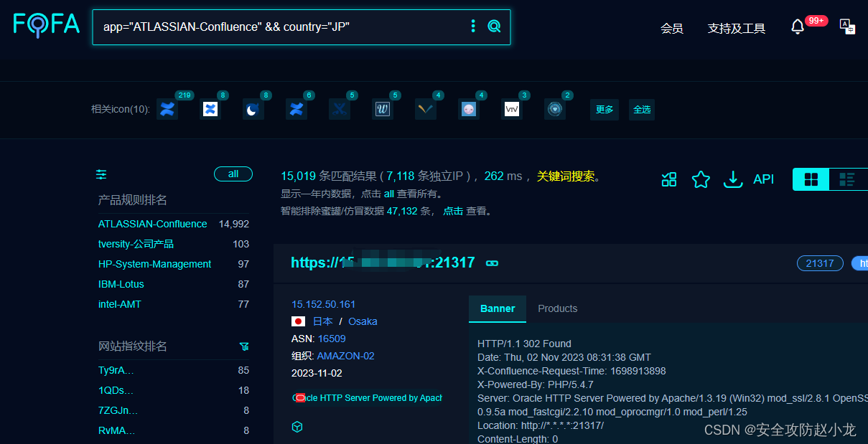The height and width of the screenshot is (444, 868).
Task: Select the checkmark related icon with count 4
Action: [426, 109]
